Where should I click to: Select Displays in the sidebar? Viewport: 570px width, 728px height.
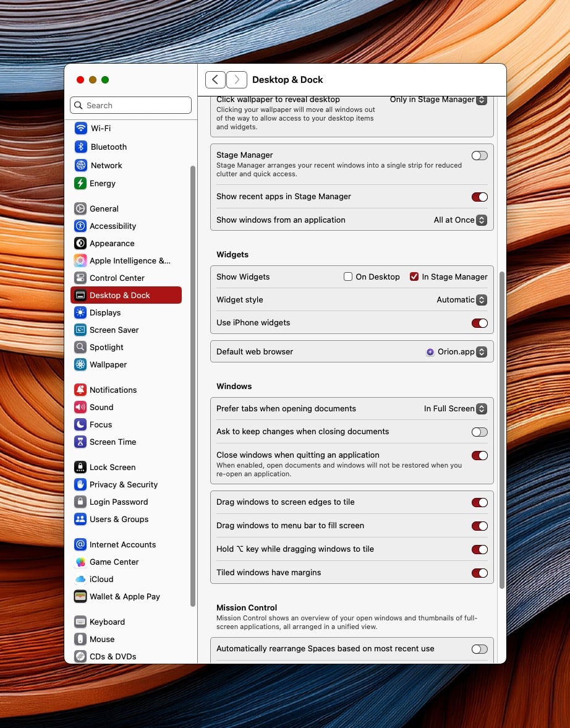(x=105, y=313)
